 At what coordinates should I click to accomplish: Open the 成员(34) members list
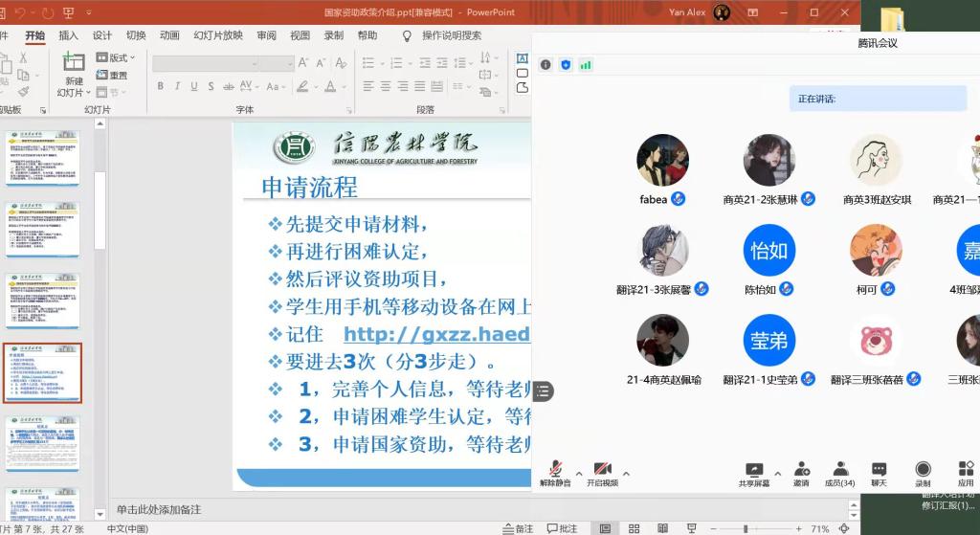pyautogui.click(x=839, y=472)
